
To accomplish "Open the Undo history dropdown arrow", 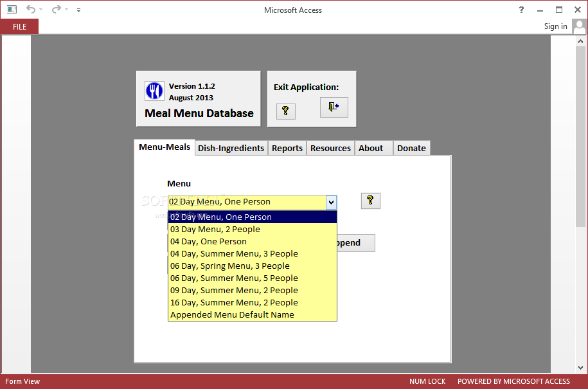I will pos(41,10).
